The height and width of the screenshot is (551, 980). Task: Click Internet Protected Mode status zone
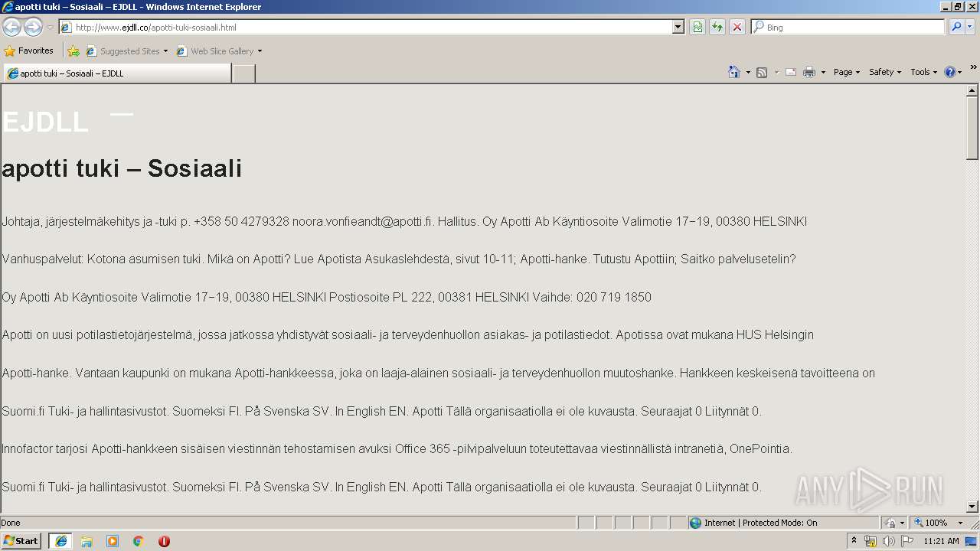[x=782, y=523]
